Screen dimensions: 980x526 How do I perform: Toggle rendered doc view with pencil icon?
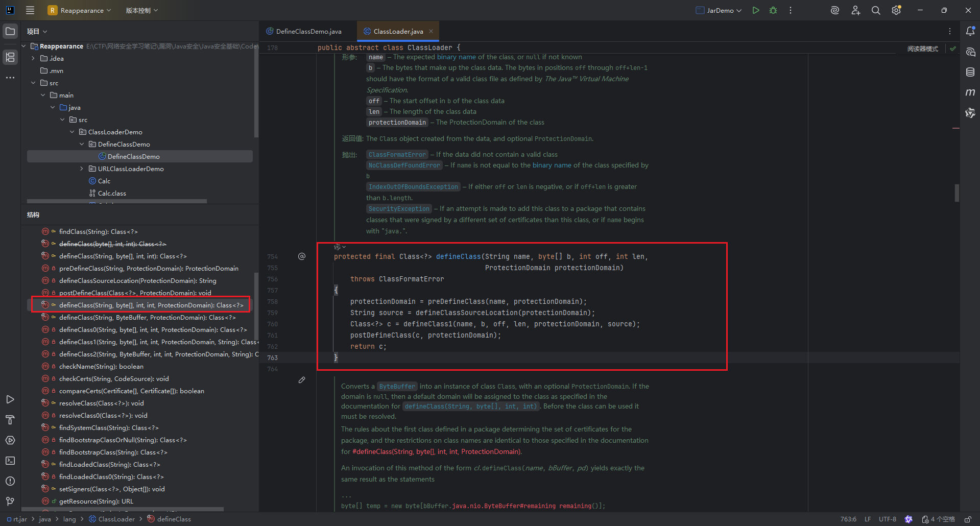pos(302,380)
